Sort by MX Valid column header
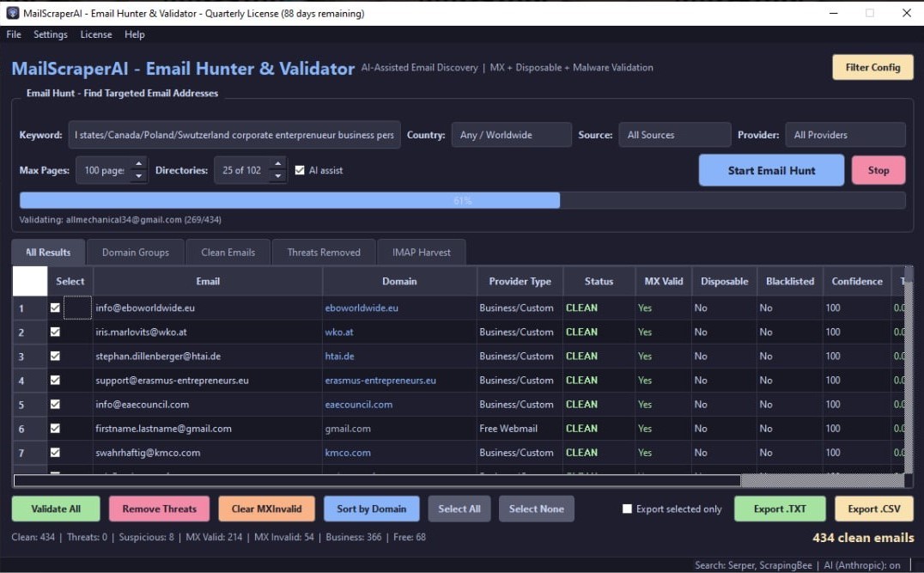 (664, 281)
